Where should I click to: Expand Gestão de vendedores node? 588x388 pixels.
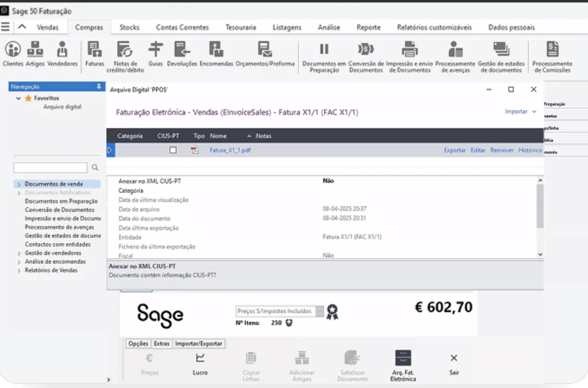[19, 253]
